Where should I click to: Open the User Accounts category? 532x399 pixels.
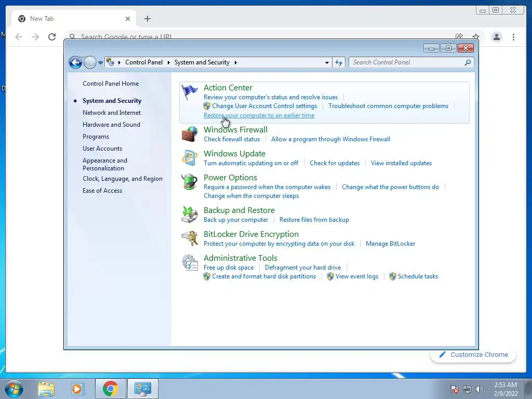click(x=102, y=148)
